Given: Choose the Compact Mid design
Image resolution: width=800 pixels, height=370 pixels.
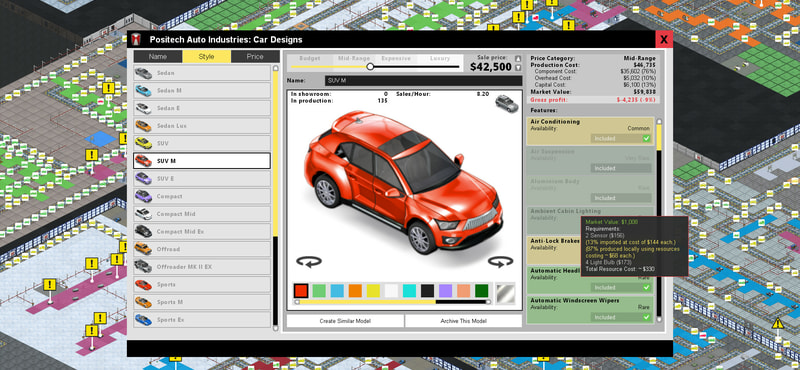Looking at the screenshot, I should click(202, 214).
